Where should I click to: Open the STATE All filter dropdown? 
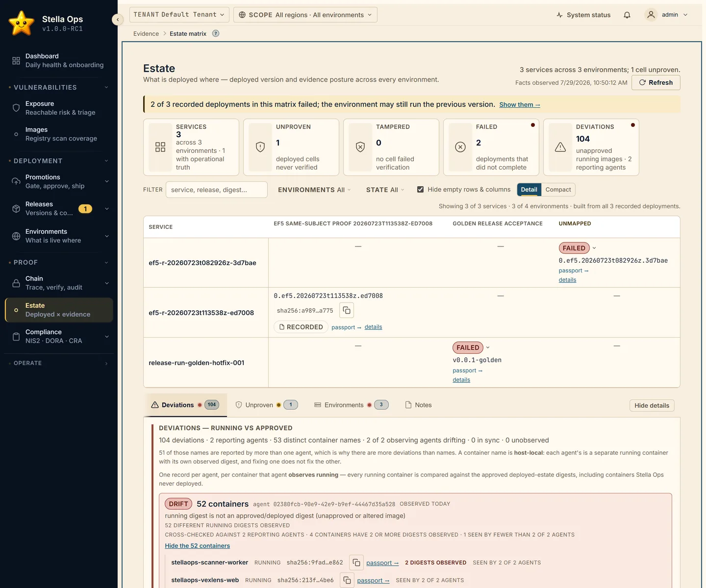coord(385,190)
